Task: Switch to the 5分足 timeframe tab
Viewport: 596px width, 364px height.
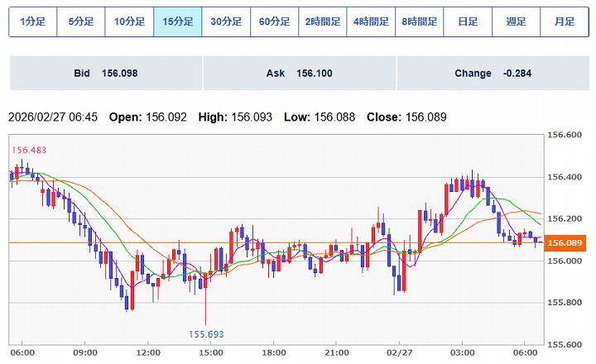Action: (81, 22)
